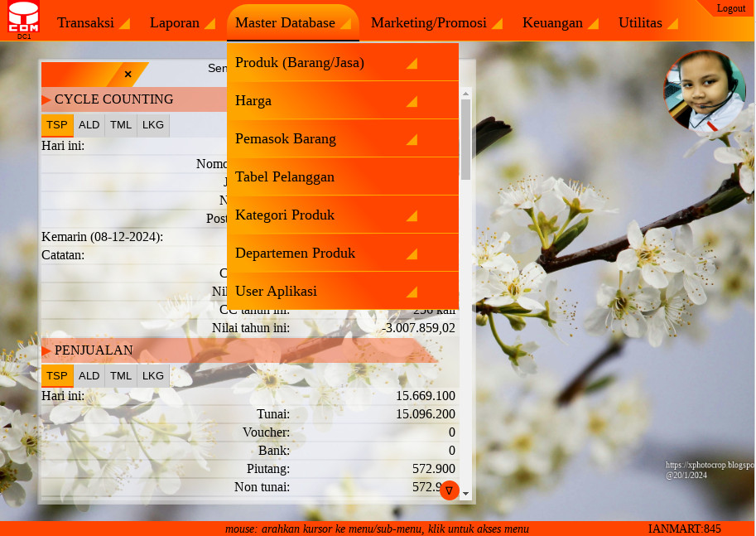Click the COM logo icon at top-left

point(23,19)
